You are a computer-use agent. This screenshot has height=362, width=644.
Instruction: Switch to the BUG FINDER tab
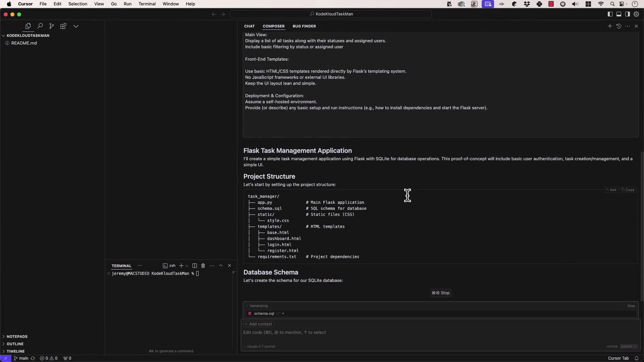(x=304, y=26)
